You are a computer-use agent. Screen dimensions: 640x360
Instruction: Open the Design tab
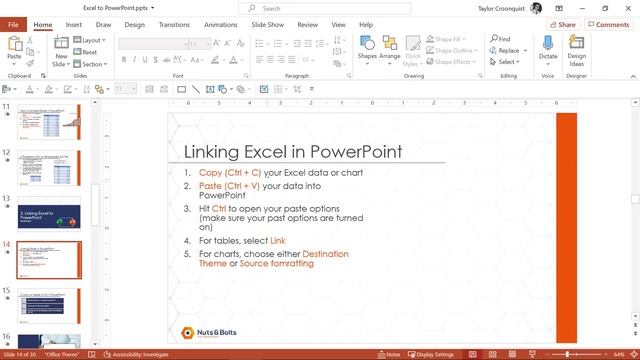tap(135, 24)
